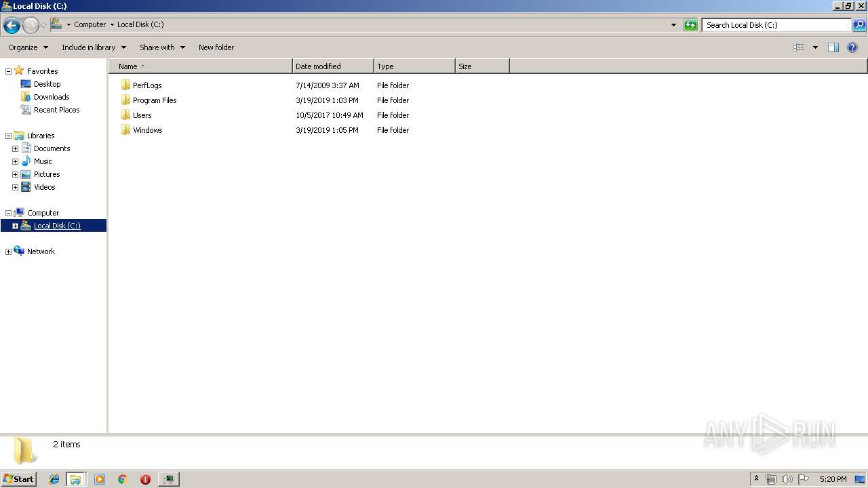
Task: Open Help with the question mark icon
Action: coord(852,47)
